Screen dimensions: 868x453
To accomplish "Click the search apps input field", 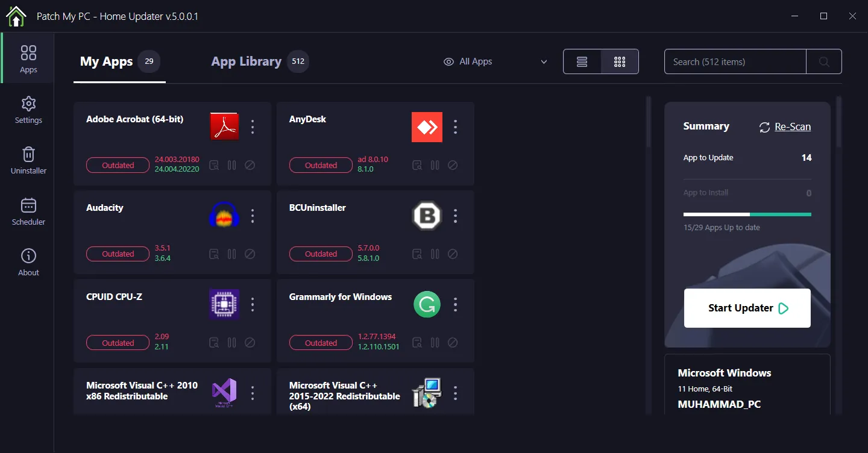I will coord(735,61).
